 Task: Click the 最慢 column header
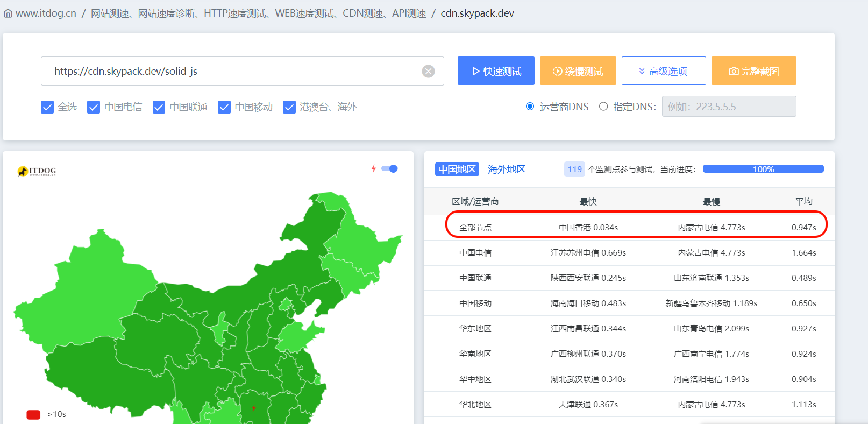(x=712, y=201)
